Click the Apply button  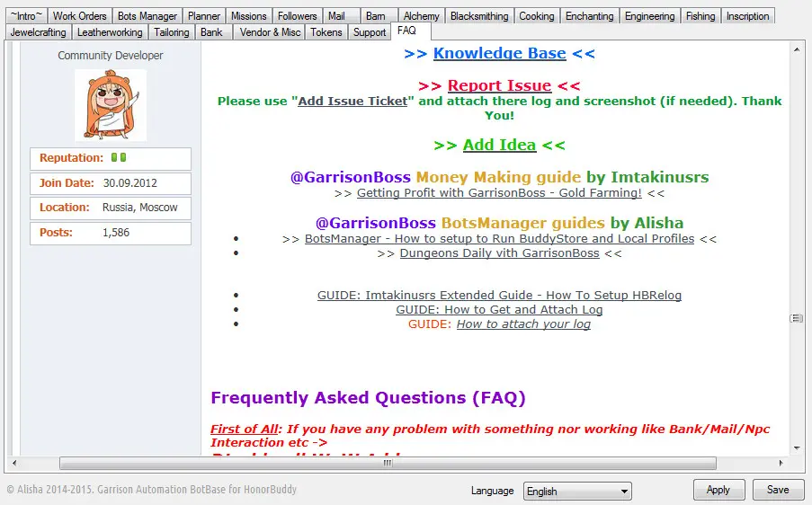click(718, 490)
